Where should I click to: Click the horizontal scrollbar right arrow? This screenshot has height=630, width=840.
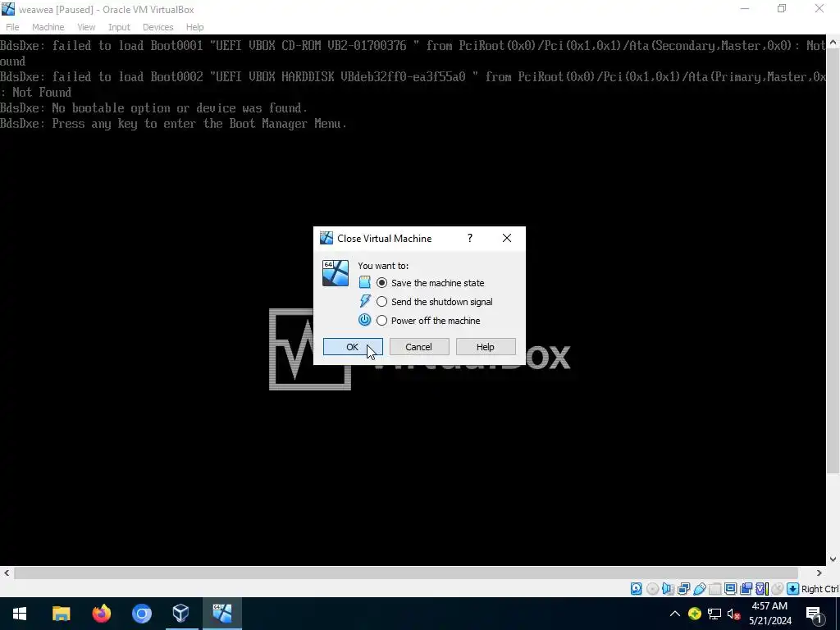pos(819,573)
